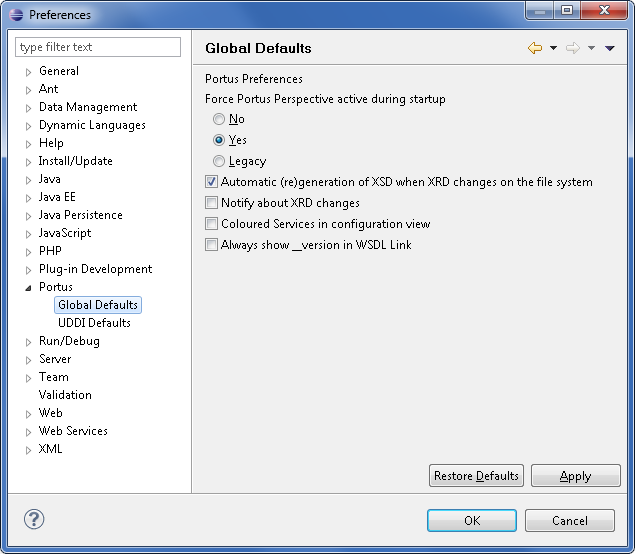Expand the General tree node

point(28,72)
